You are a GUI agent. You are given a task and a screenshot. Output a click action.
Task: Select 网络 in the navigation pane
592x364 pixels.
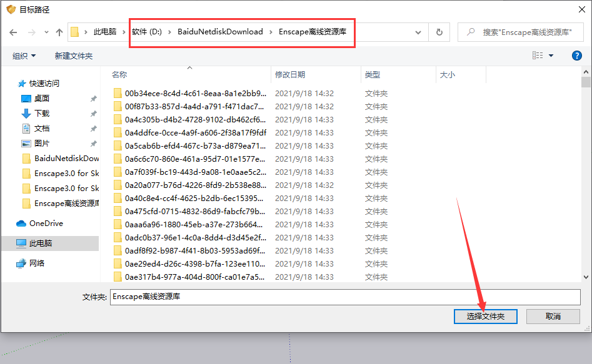(37, 263)
